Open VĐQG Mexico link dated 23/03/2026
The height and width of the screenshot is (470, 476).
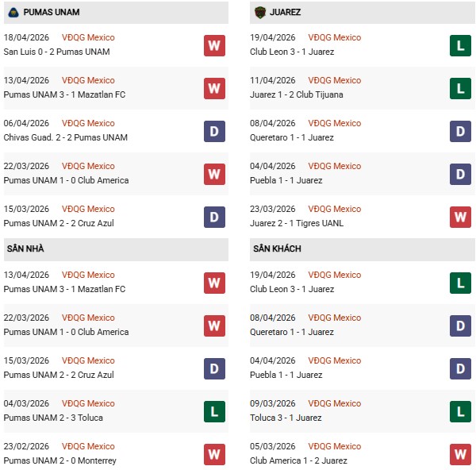pos(335,209)
